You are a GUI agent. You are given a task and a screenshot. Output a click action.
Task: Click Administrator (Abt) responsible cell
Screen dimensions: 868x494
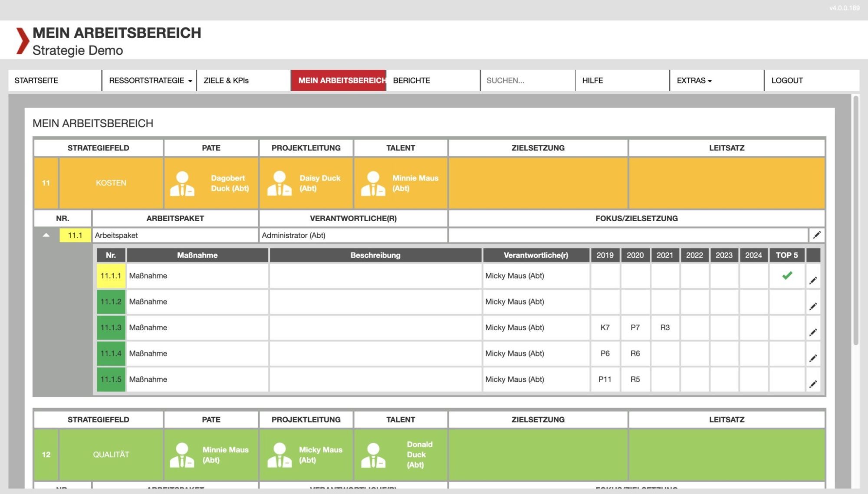point(353,235)
